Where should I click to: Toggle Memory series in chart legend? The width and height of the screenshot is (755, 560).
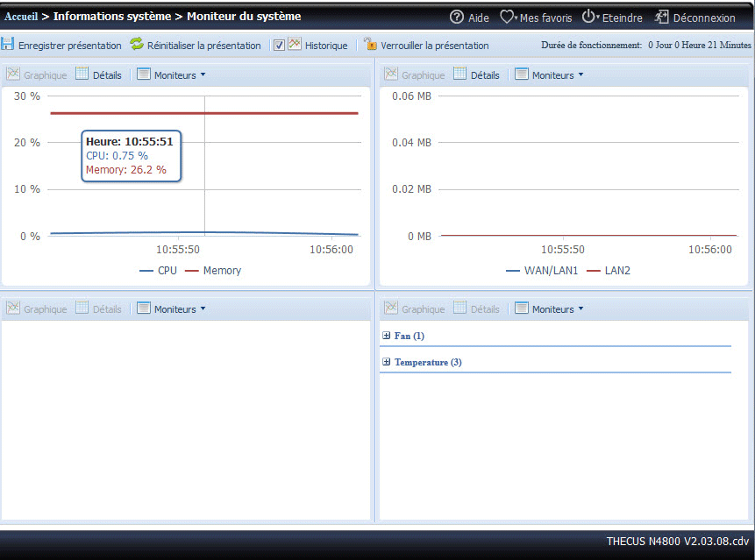coord(213,271)
